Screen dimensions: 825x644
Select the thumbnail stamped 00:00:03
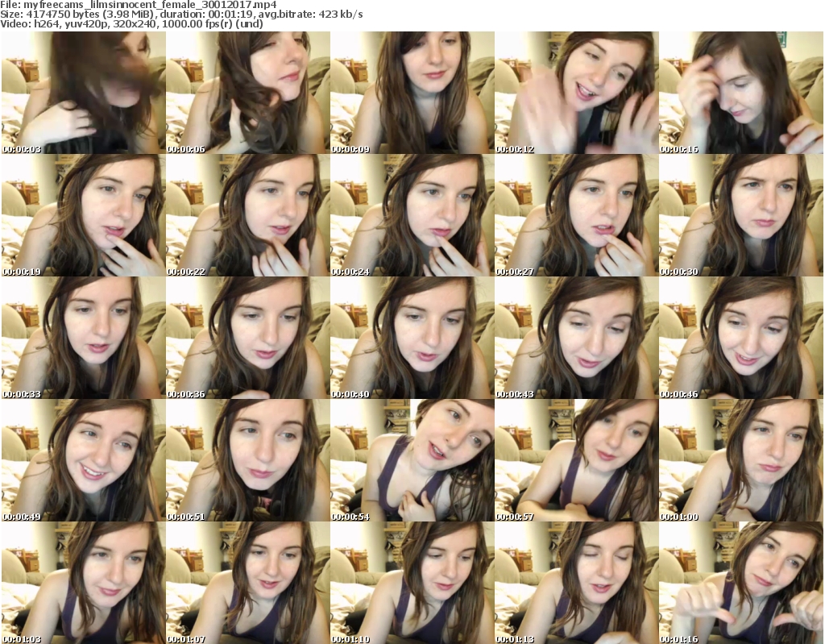[83, 93]
